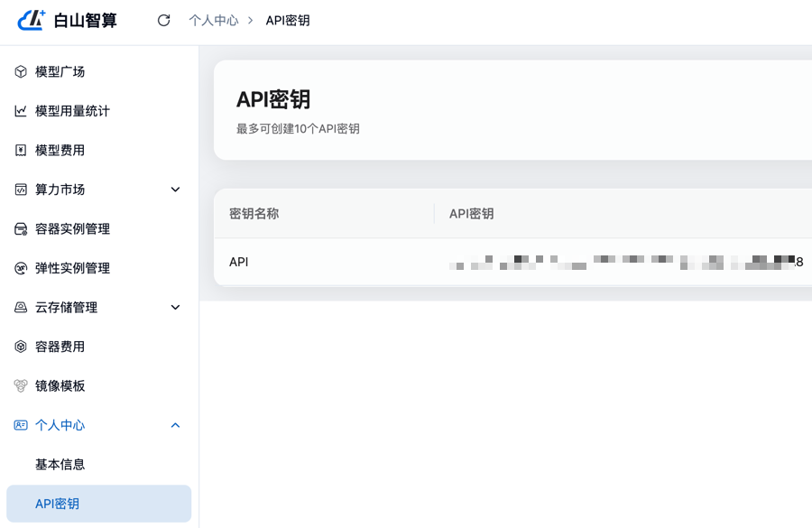The width and height of the screenshot is (812, 528).
Task: Open 个人中心 from the breadcrumb
Action: click(213, 19)
